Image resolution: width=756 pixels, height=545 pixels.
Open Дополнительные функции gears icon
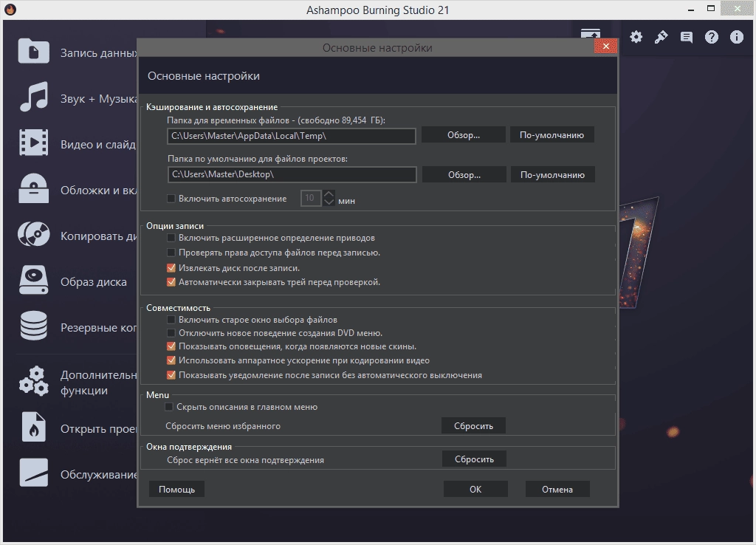point(33,382)
